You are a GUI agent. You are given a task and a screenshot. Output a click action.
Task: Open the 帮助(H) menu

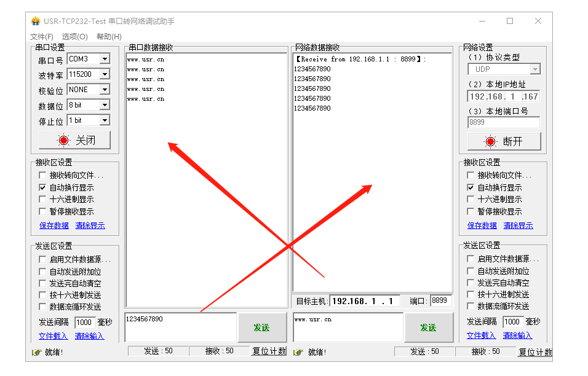(109, 37)
